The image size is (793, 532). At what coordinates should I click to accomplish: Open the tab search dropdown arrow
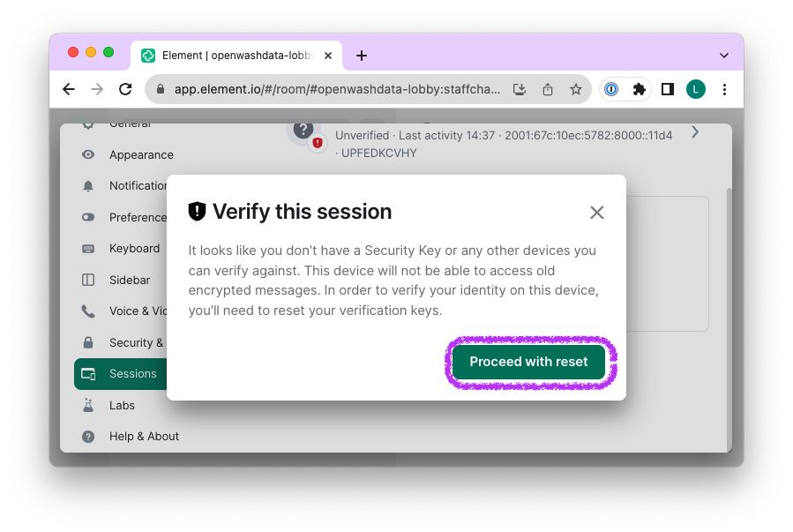tap(724, 56)
